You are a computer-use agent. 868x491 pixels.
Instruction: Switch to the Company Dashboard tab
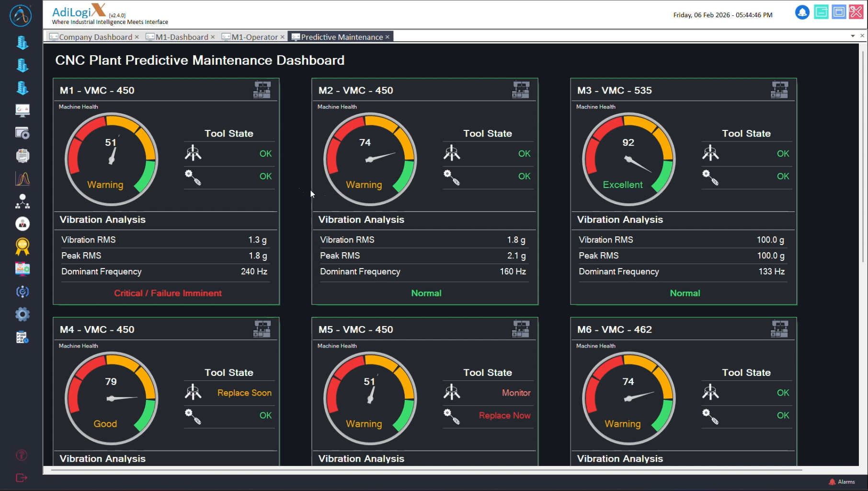pyautogui.click(x=95, y=37)
